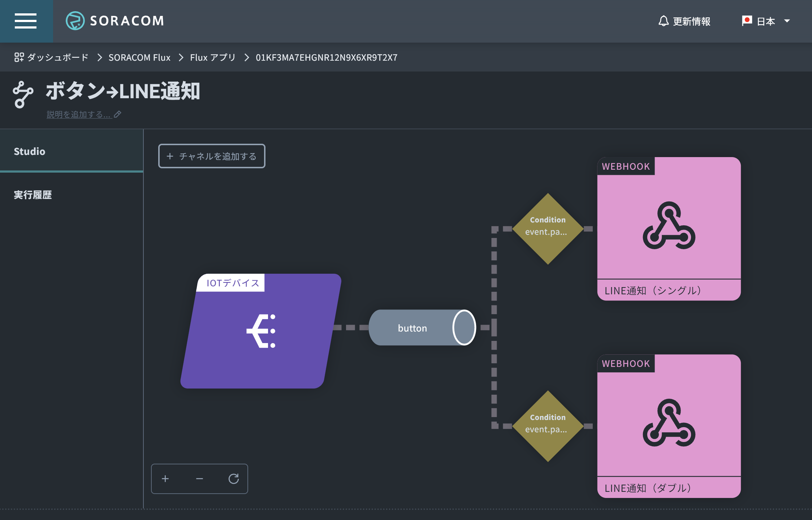Go to SORACOM Flux breadcrumb link
The height and width of the screenshot is (520, 812).
[x=139, y=57]
